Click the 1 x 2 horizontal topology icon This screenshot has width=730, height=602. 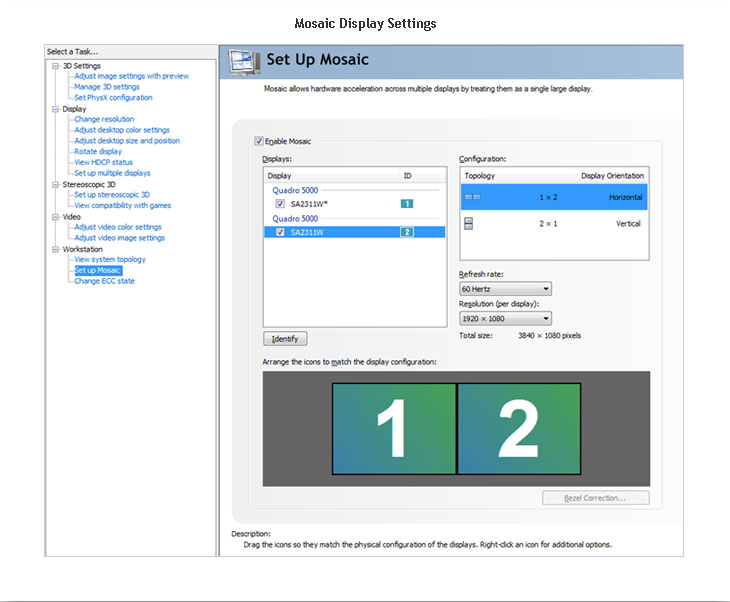click(472, 197)
